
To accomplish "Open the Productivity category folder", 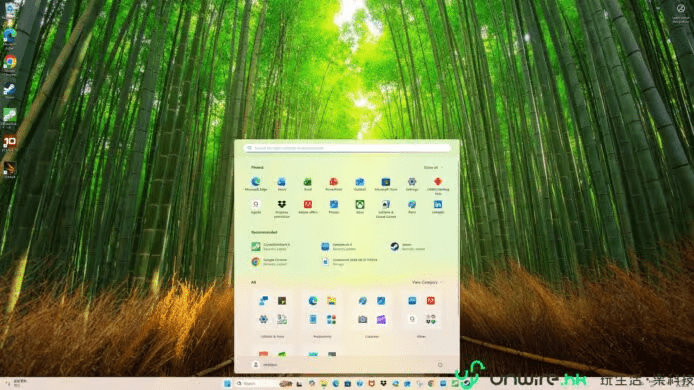I will pyautogui.click(x=322, y=314).
